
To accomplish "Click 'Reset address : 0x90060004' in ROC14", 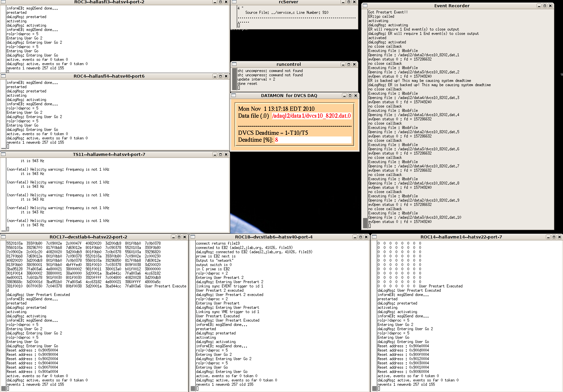I will (403, 372).
